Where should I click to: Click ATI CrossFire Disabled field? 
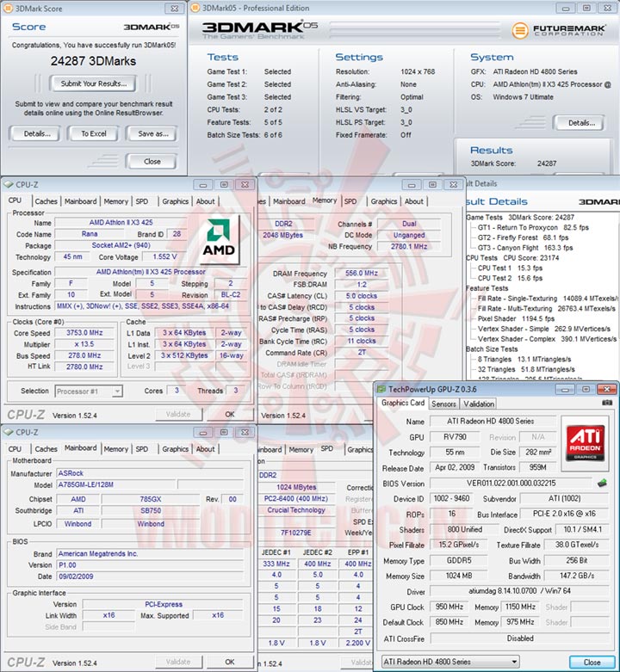[x=519, y=638]
